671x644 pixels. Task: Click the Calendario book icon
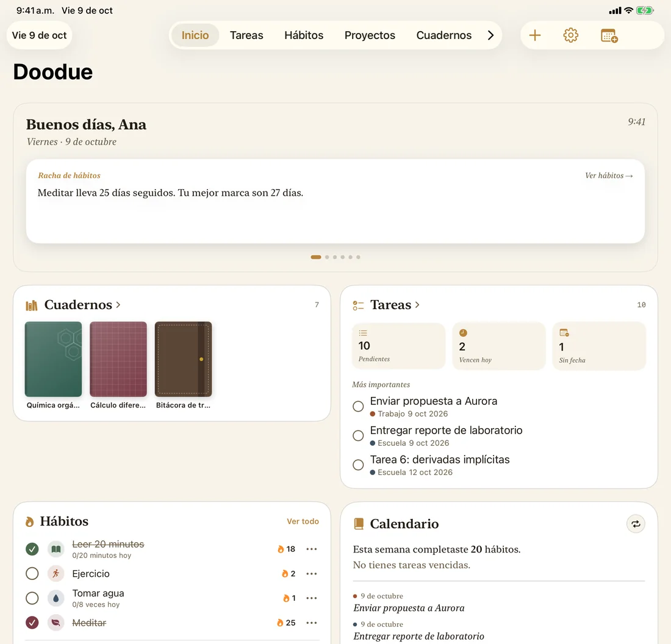pyautogui.click(x=359, y=524)
